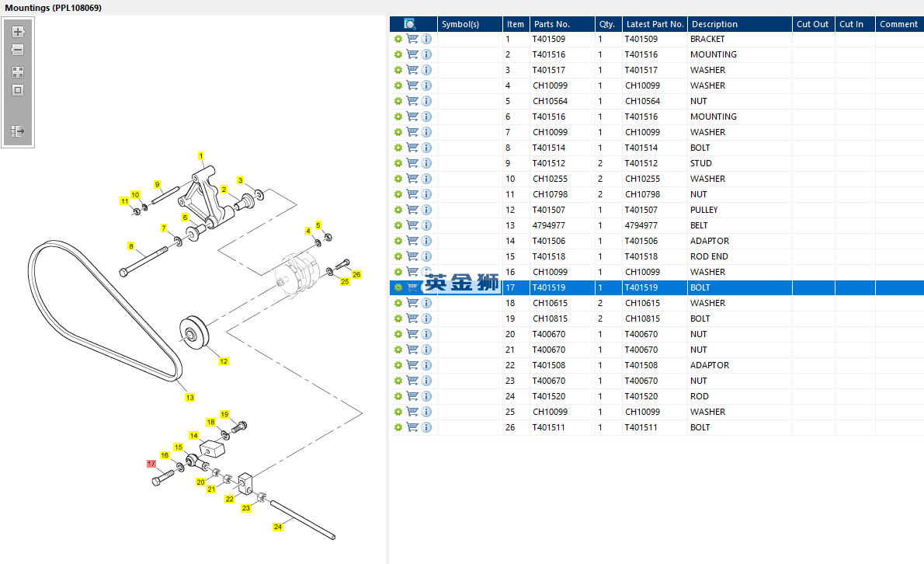Click the Mountings (PPL108069) title text
Image resolution: width=924 pixels, height=564 pixels.
pos(53,8)
